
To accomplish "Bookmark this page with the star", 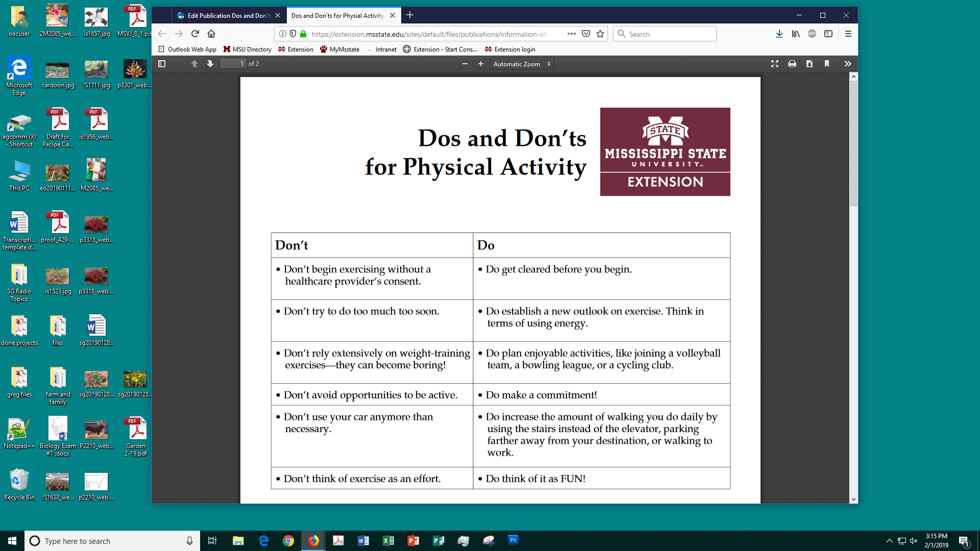I will tap(600, 34).
